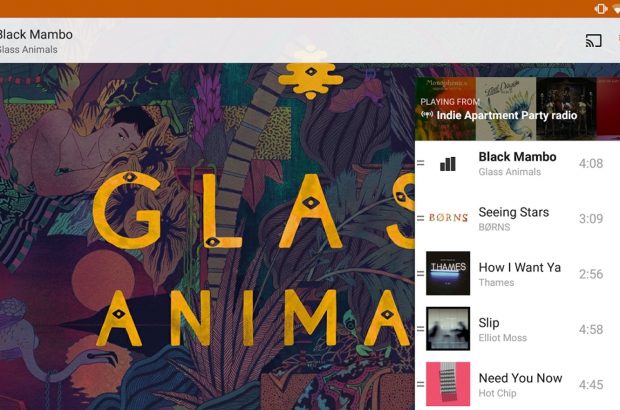Tap the large Glass Animals album artwork
The height and width of the screenshot is (410, 620).
(x=207, y=236)
